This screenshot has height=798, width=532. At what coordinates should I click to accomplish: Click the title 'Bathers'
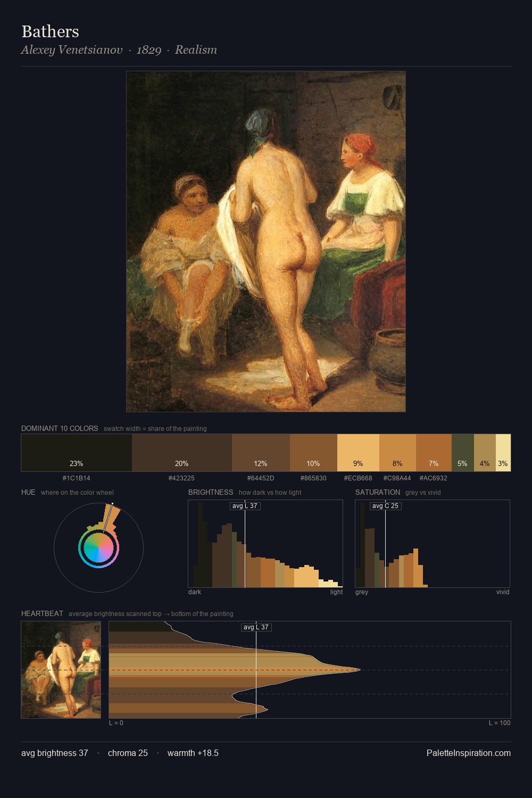(x=50, y=31)
